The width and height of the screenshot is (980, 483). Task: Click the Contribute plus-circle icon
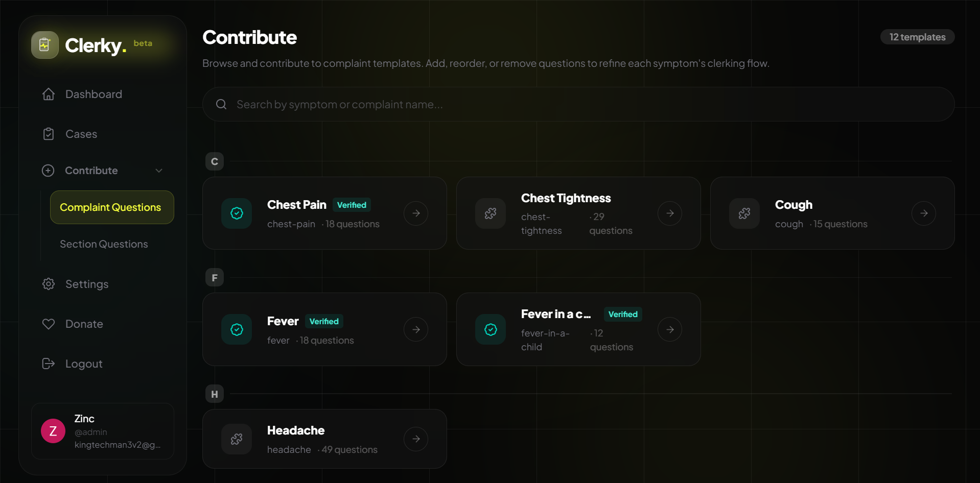pyautogui.click(x=48, y=171)
